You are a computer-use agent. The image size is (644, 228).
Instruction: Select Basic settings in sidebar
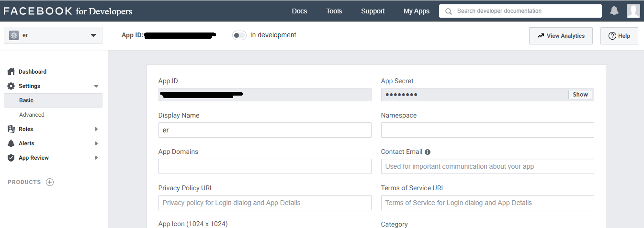(53, 100)
